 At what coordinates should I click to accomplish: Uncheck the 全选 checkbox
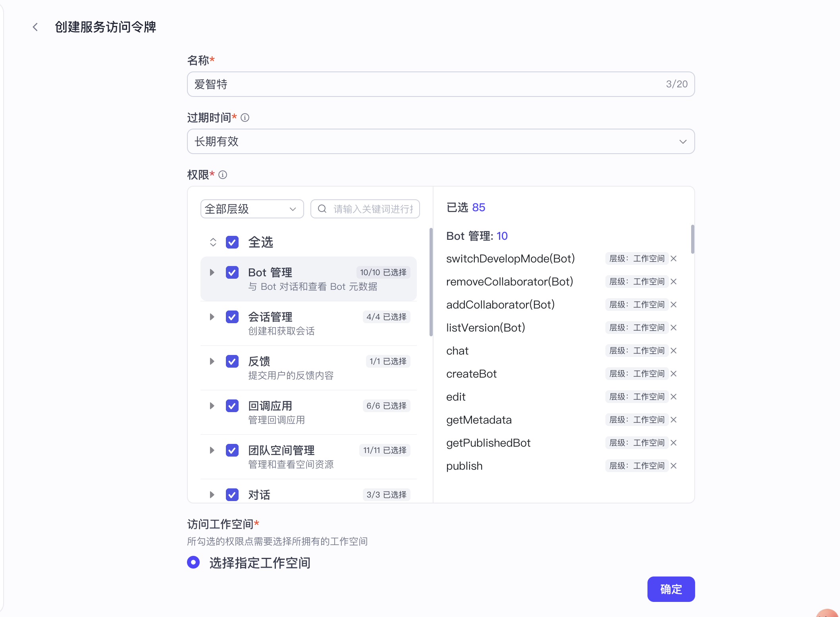coord(232,242)
